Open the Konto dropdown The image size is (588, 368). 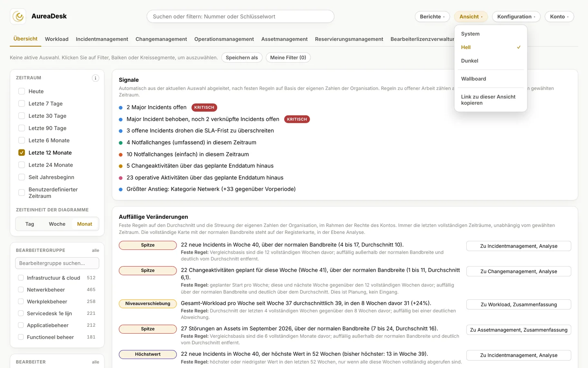click(559, 17)
